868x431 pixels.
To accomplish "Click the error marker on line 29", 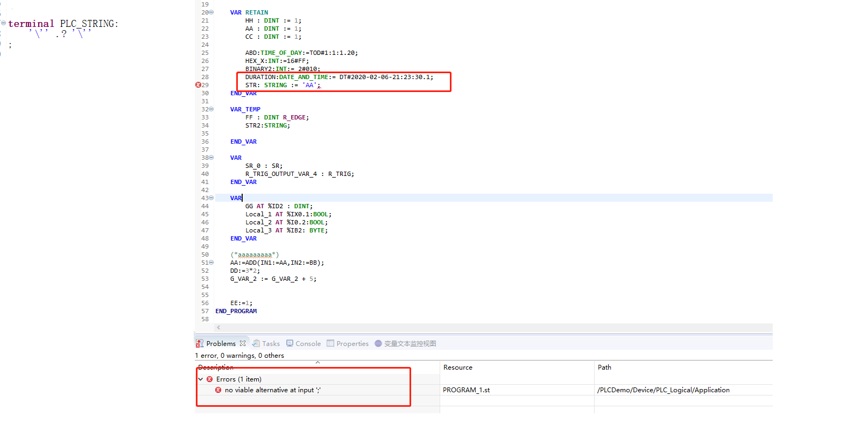I will tap(198, 85).
